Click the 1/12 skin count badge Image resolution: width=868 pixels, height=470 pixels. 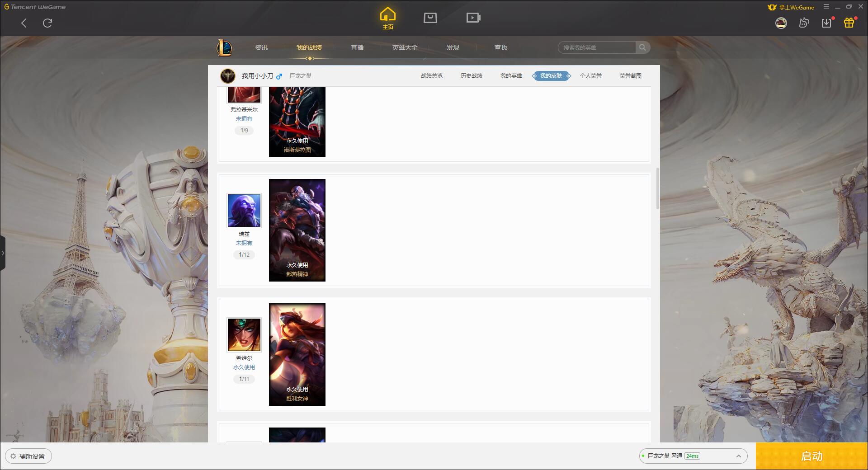coord(244,254)
